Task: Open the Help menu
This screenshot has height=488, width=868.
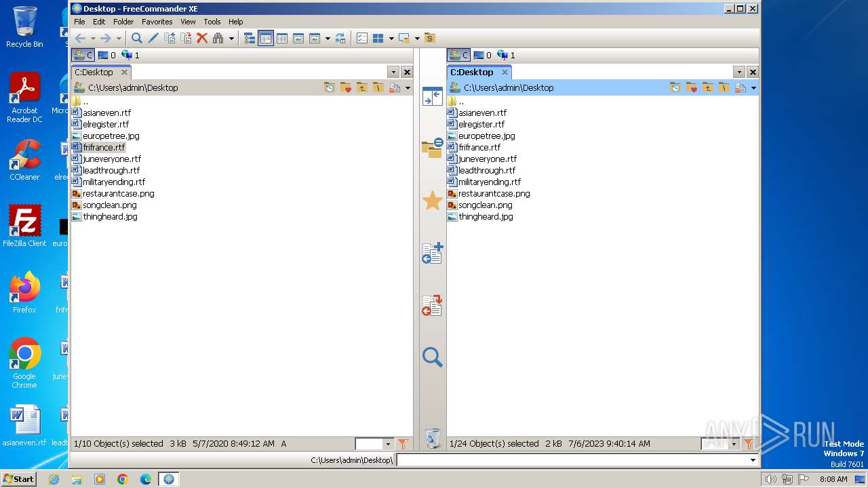Action: (236, 22)
